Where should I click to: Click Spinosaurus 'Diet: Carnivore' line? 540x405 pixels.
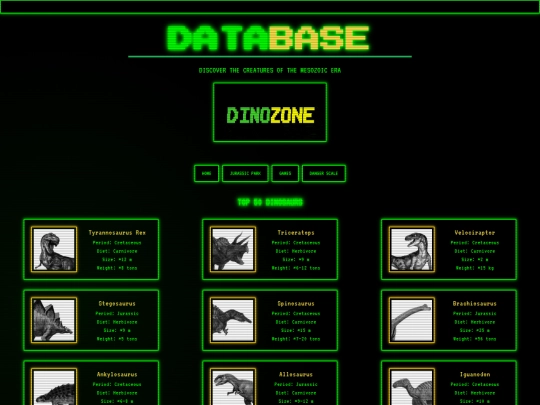point(296,322)
